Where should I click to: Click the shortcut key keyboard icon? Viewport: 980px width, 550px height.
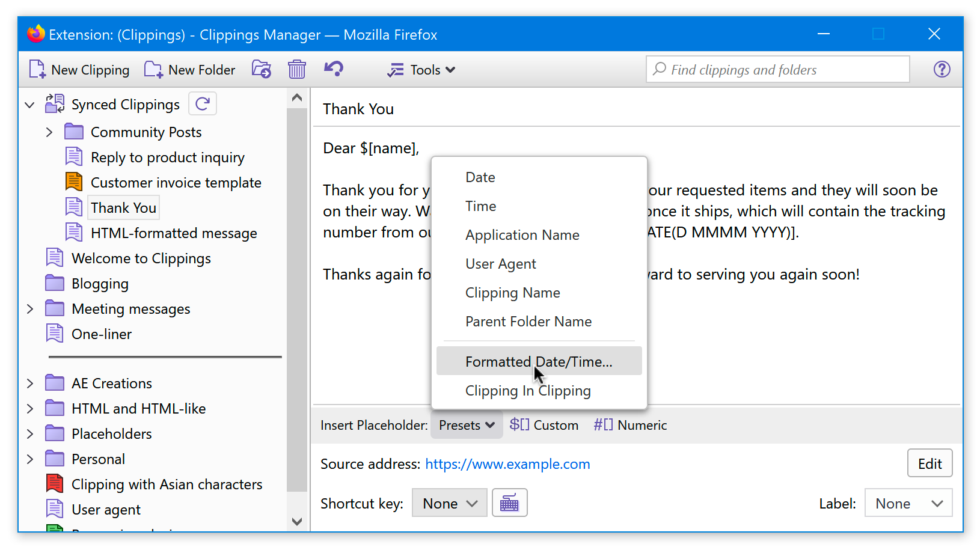point(509,503)
